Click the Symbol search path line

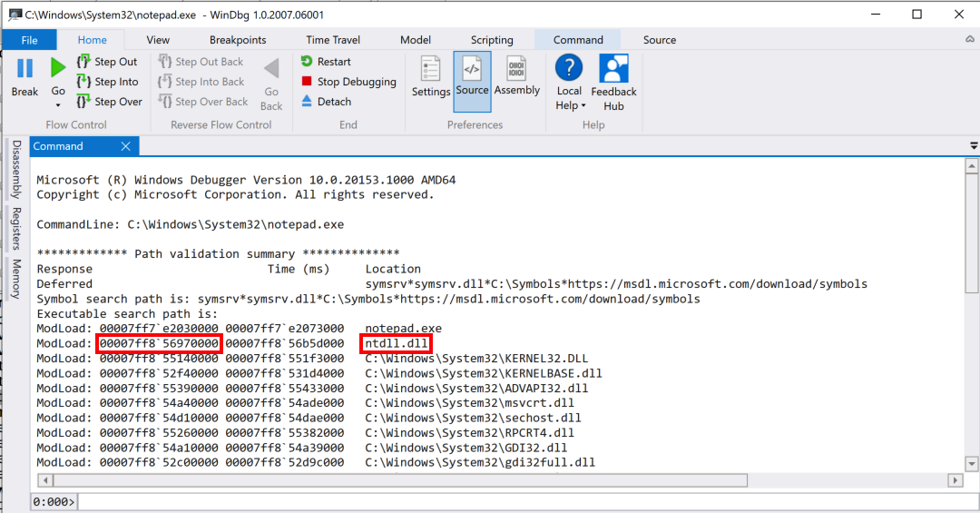pyautogui.click(x=368, y=299)
